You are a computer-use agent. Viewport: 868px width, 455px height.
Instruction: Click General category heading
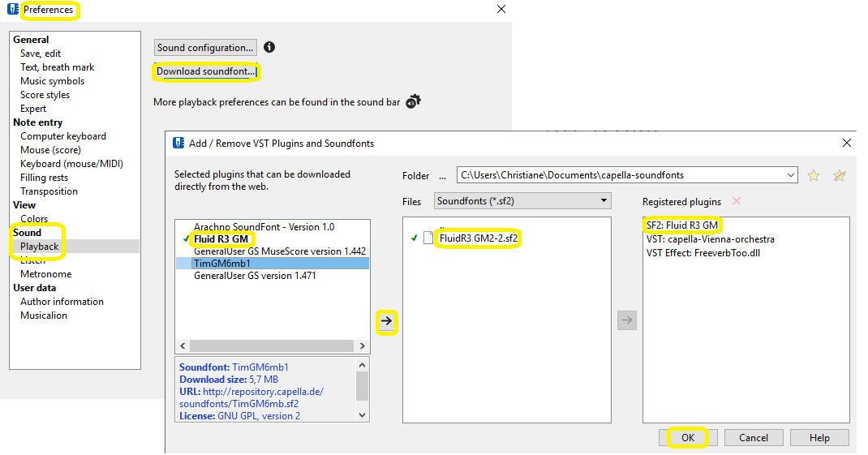pyautogui.click(x=31, y=39)
